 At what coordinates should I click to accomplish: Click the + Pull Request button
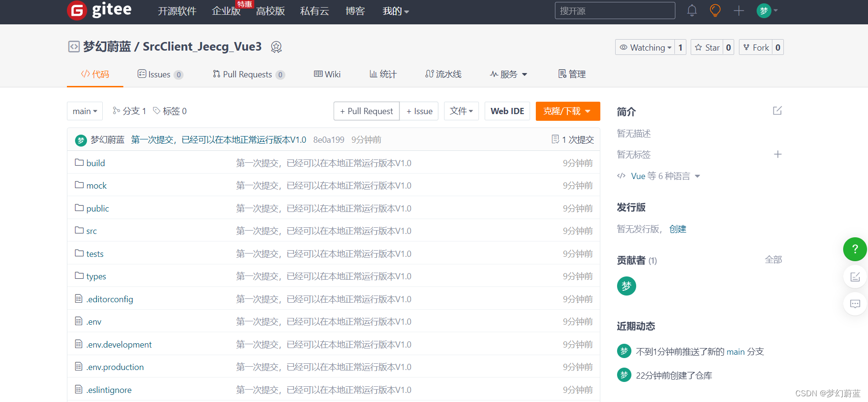pyautogui.click(x=367, y=111)
